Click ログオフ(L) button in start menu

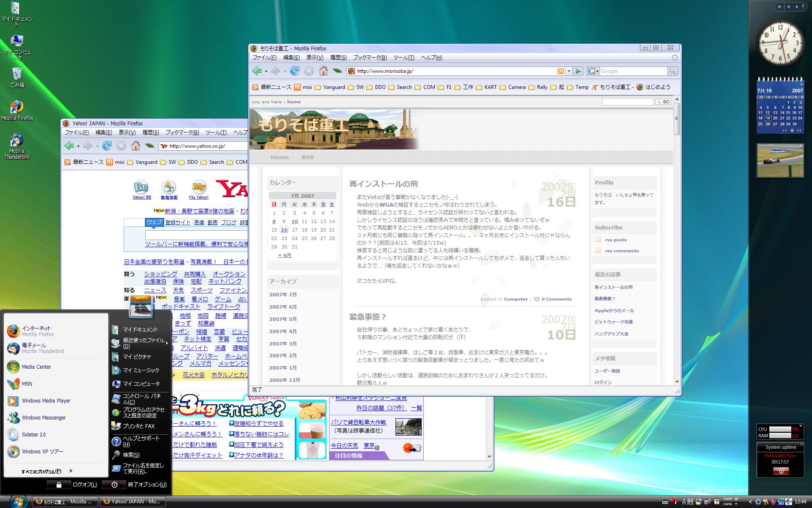pos(72,485)
